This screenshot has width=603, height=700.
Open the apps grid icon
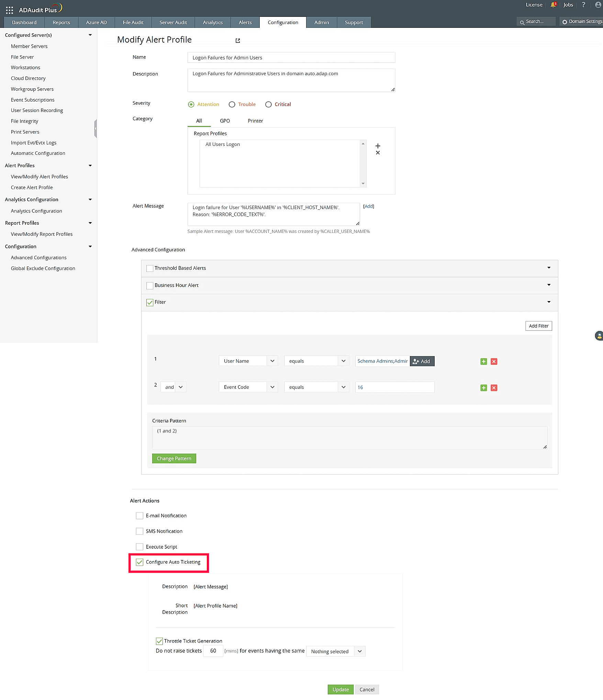(x=9, y=10)
